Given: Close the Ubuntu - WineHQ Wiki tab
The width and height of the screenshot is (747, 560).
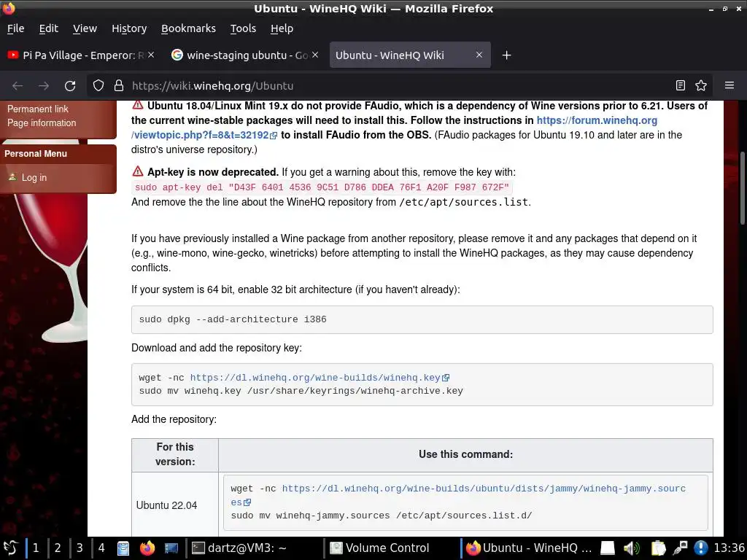Looking at the screenshot, I should click(479, 55).
